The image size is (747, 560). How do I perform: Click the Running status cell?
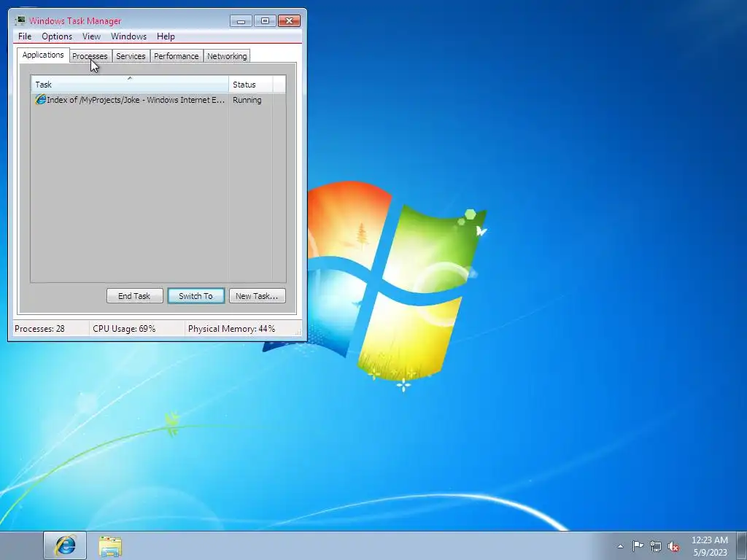point(247,100)
